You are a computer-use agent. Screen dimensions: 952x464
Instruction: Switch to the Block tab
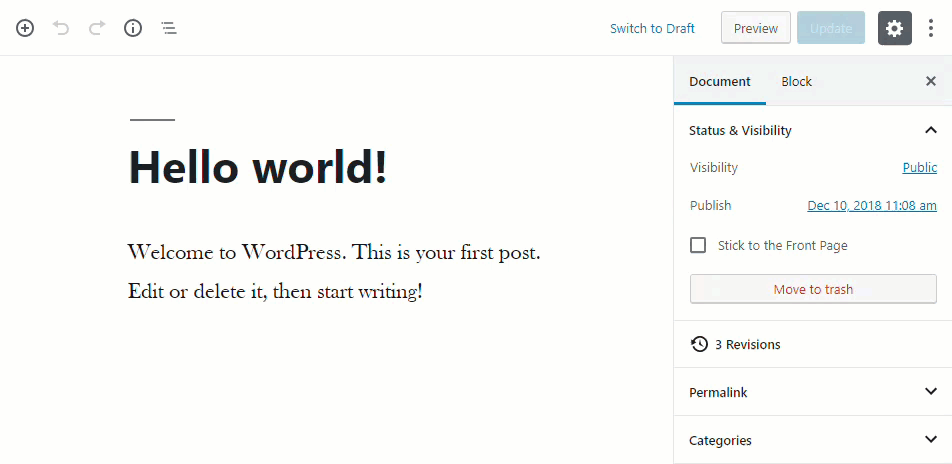click(x=797, y=81)
